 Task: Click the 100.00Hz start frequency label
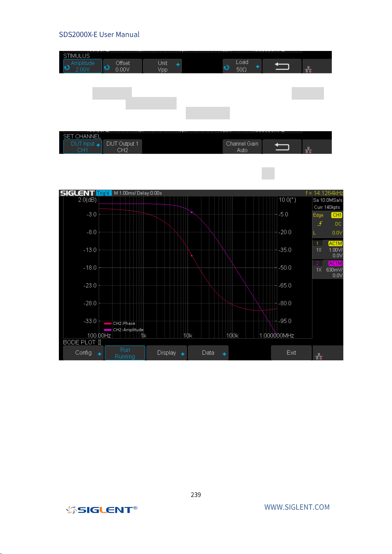tap(99, 335)
